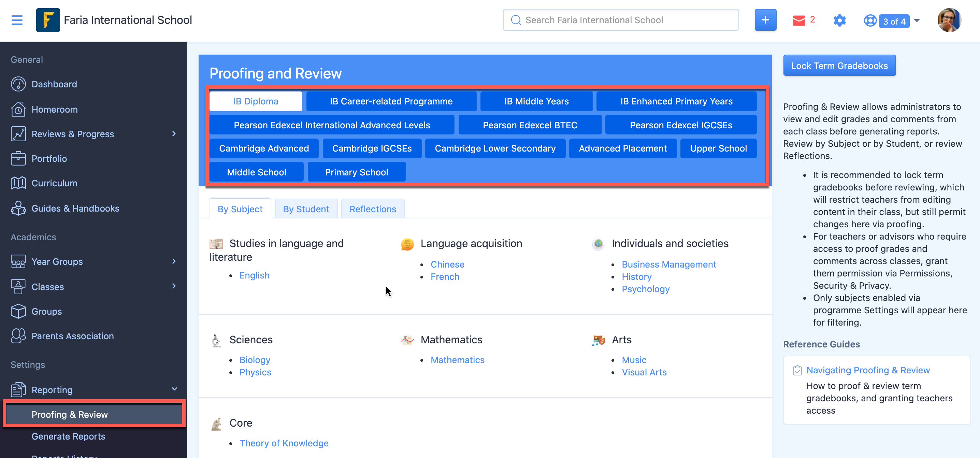Click the Reviews & Progress chart icon
This screenshot has width=980, height=458.
click(18, 134)
